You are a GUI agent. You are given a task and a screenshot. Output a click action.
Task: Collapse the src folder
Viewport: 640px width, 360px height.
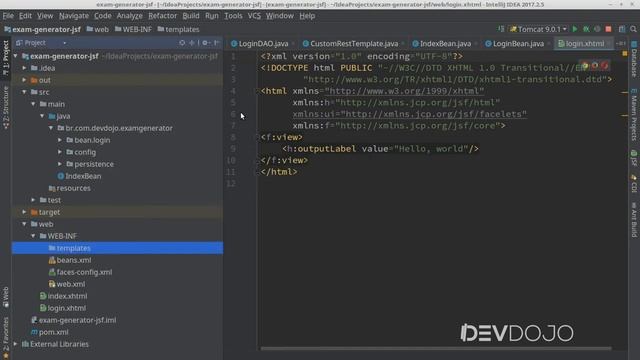24,92
